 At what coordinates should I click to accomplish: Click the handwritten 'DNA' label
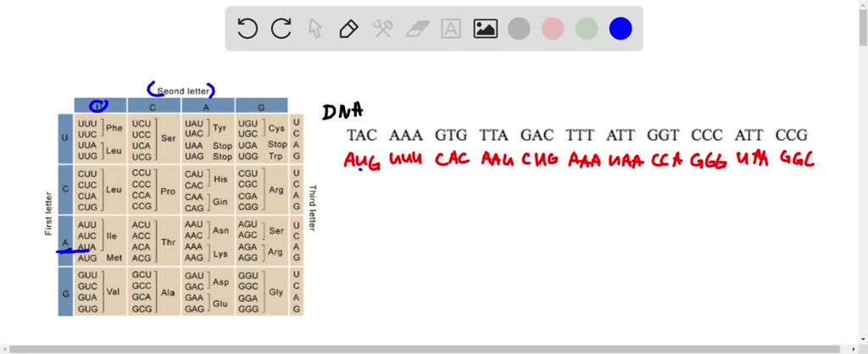[x=342, y=111]
